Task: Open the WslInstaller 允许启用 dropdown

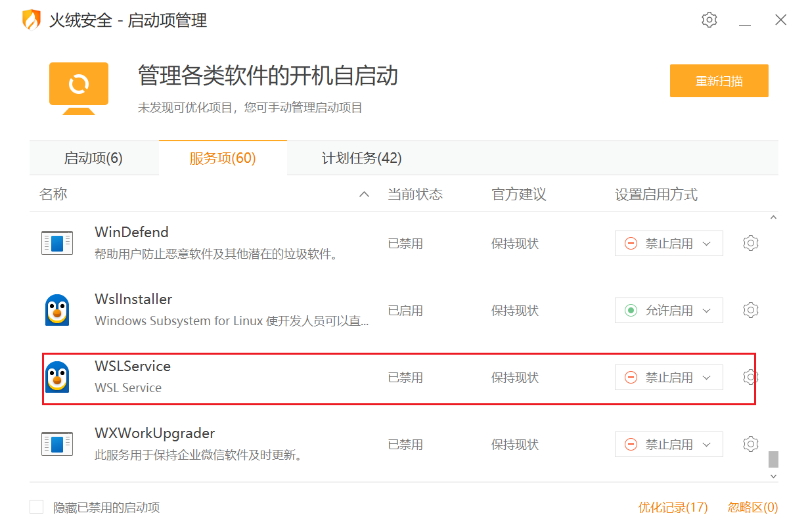Action: pos(669,310)
